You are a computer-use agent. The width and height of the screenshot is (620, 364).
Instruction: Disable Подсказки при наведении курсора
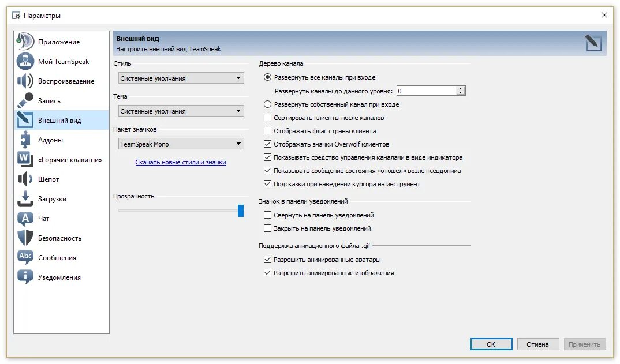click(x=268, y=184)
